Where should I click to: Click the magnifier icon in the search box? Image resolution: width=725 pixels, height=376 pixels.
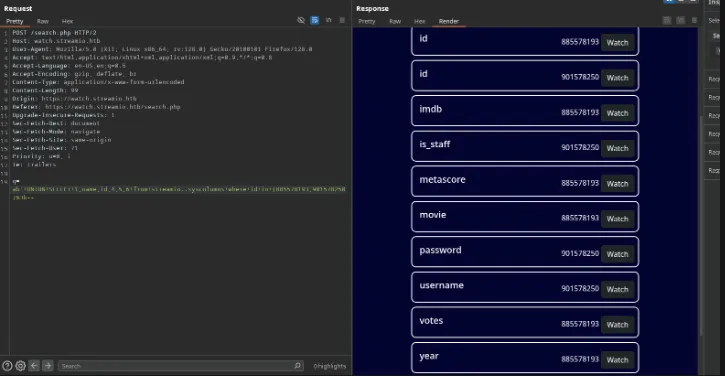tap(297, 366)
